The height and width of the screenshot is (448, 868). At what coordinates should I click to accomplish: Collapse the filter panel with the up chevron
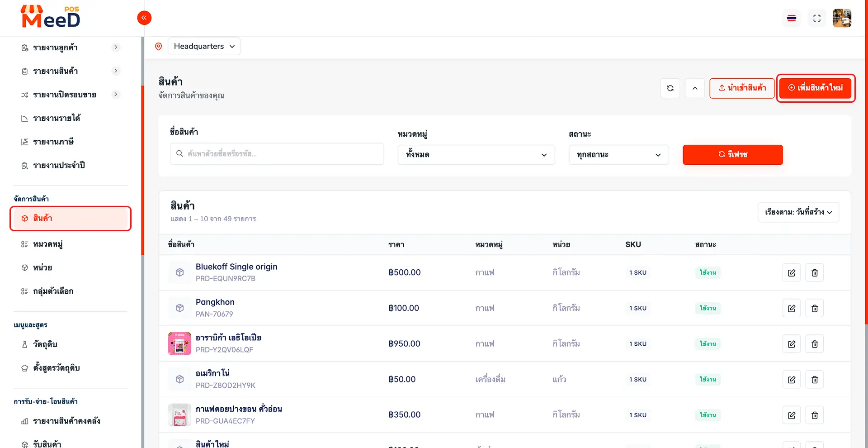695,88
